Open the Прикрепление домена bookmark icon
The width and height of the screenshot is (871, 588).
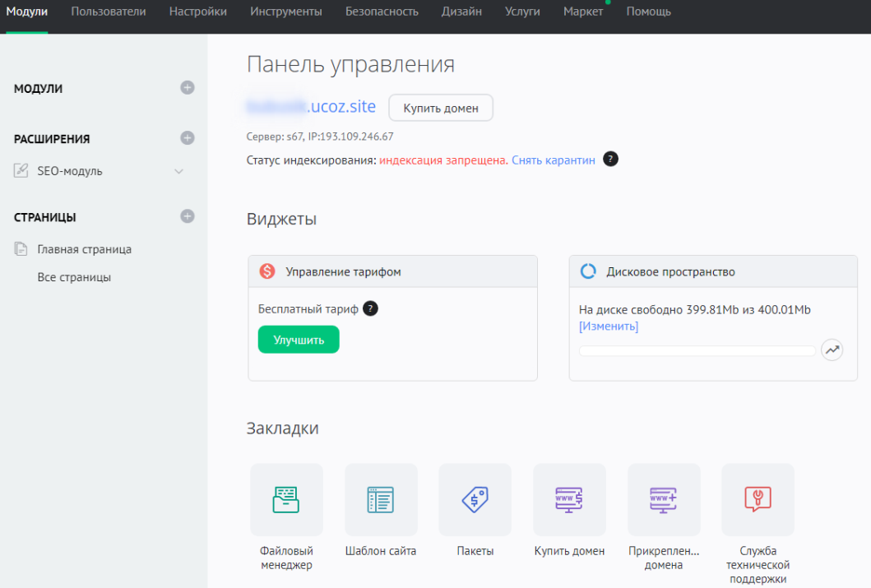coord(664,499)
